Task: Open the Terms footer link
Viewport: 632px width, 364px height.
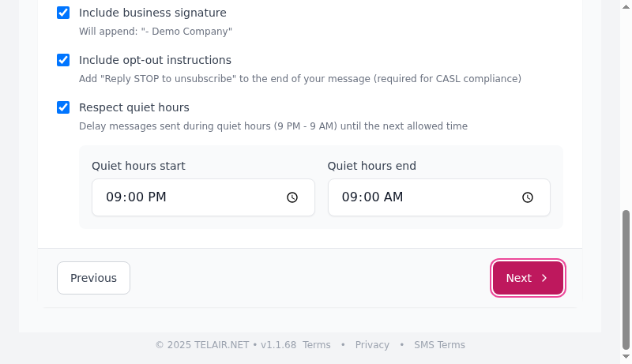Action: [317, 345]
